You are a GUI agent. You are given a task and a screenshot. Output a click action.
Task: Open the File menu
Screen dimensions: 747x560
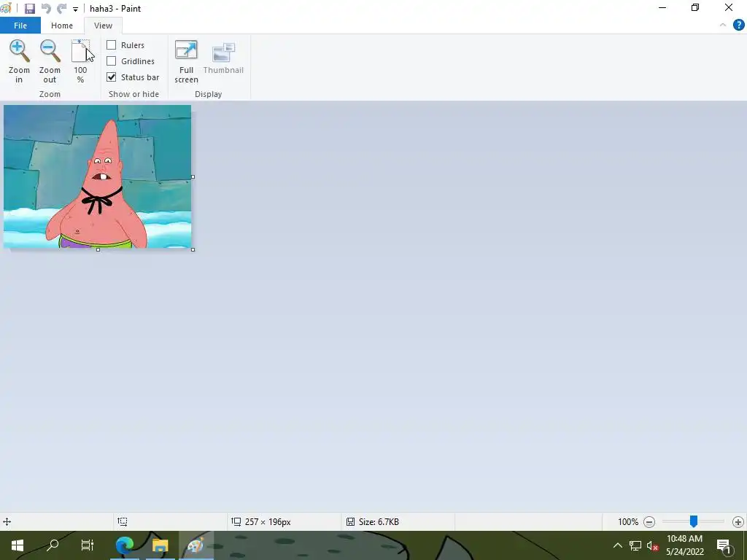[20, 26]
